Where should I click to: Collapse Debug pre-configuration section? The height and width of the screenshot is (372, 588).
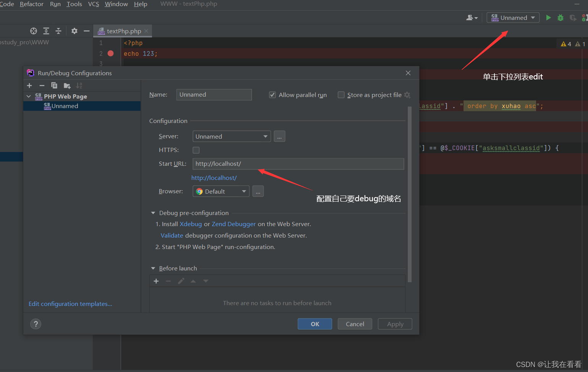coord(153,213)
